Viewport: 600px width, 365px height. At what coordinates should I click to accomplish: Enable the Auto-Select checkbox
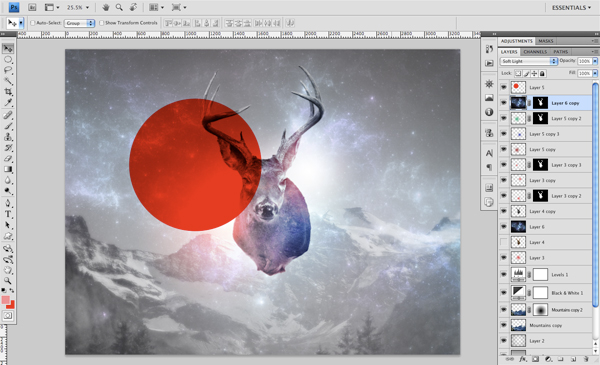tap(33, 23)
